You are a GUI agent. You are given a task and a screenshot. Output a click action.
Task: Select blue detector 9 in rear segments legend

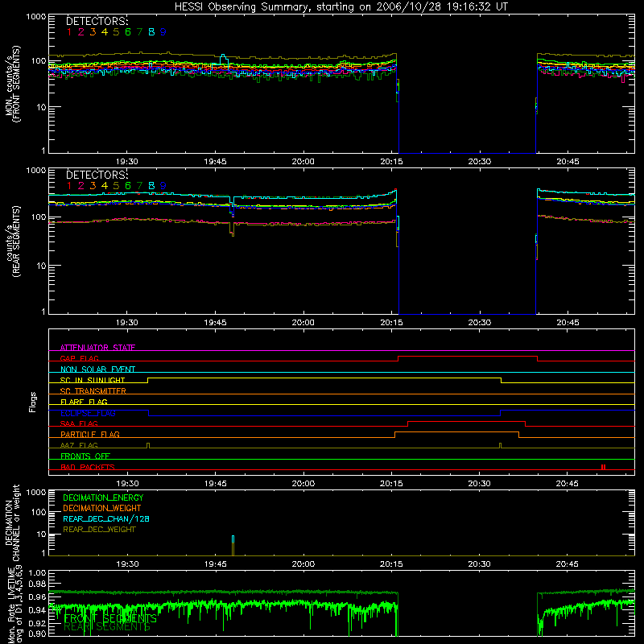[x=163, y=186]
